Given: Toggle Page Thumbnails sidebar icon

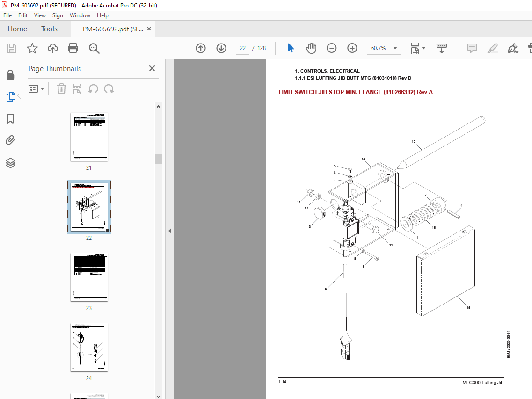Looking at the screenshot, I should point(10,97).
